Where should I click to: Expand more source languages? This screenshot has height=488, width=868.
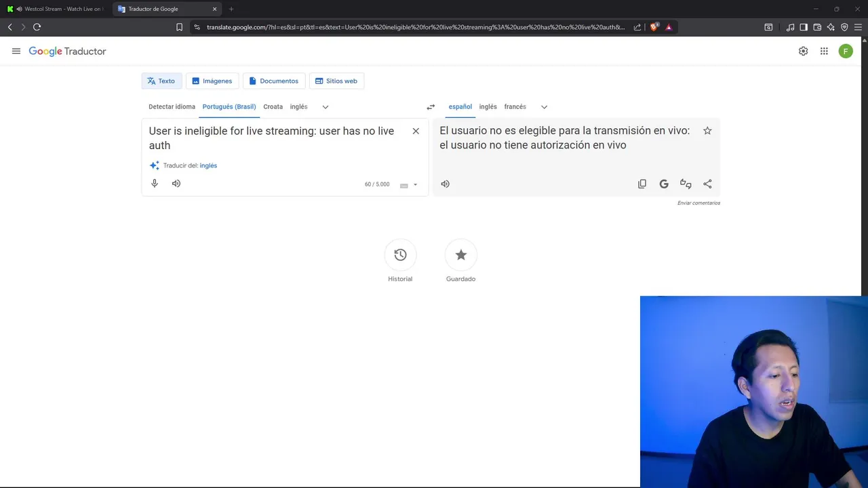pyautogui.click(x=325, y=107)
